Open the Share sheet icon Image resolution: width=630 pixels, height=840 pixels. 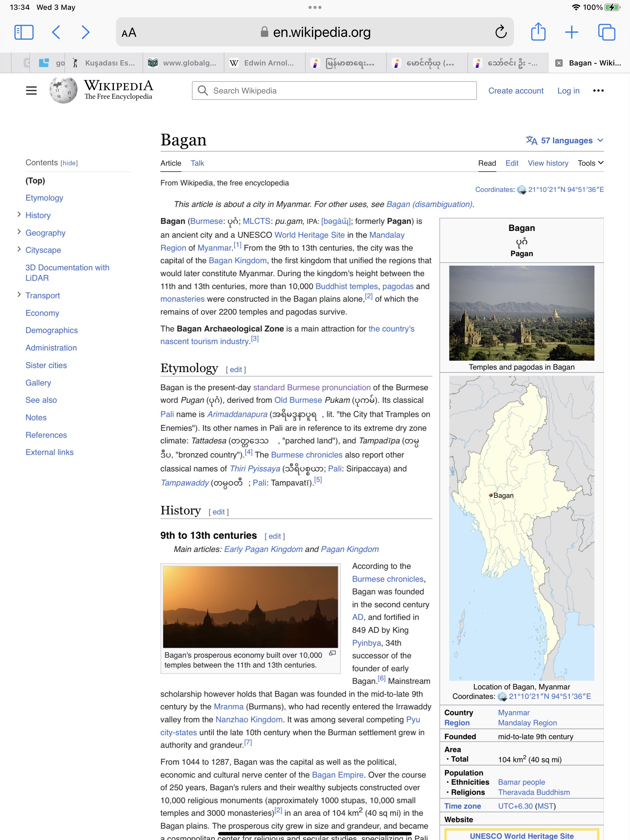pos(538,32)
